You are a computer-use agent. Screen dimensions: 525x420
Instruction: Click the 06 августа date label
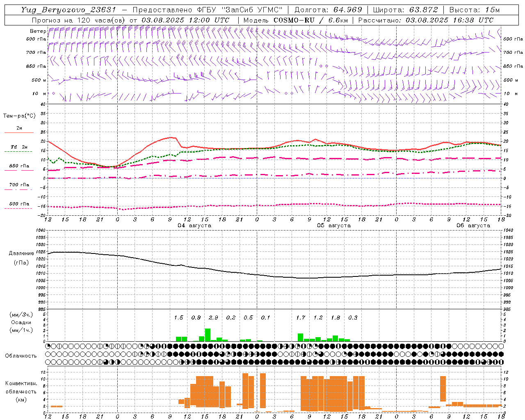tap(473, 226)
